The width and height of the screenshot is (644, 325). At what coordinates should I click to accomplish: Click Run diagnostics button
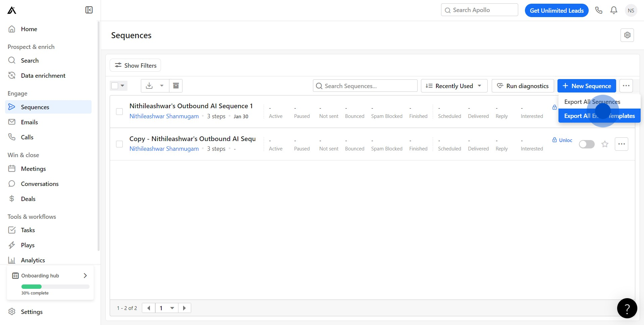pyautogui.click(x=523, y=86)
